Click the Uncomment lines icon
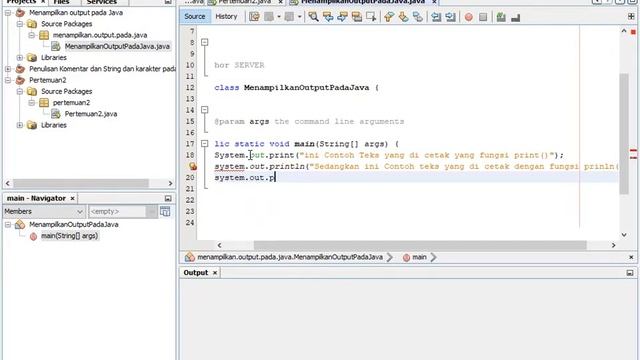Screen dimensions: 640x360 [516, 17]
